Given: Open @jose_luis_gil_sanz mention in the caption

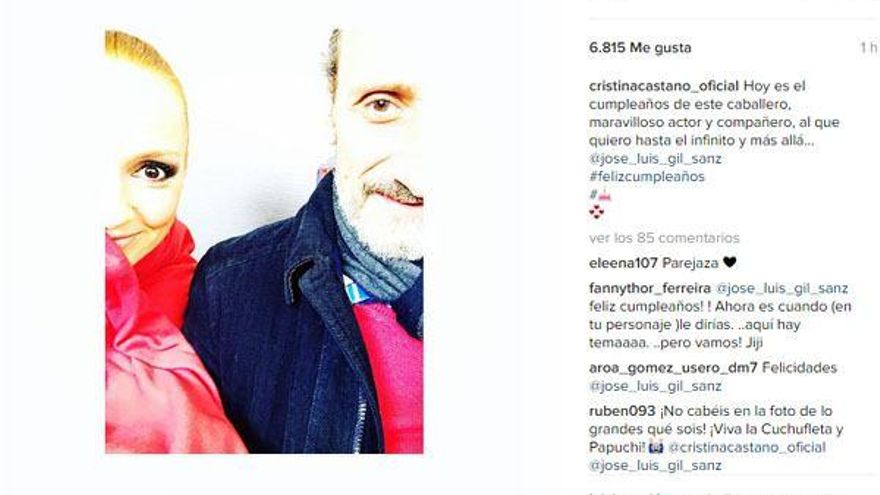Looking at the screenshot, I should point(655,159).
